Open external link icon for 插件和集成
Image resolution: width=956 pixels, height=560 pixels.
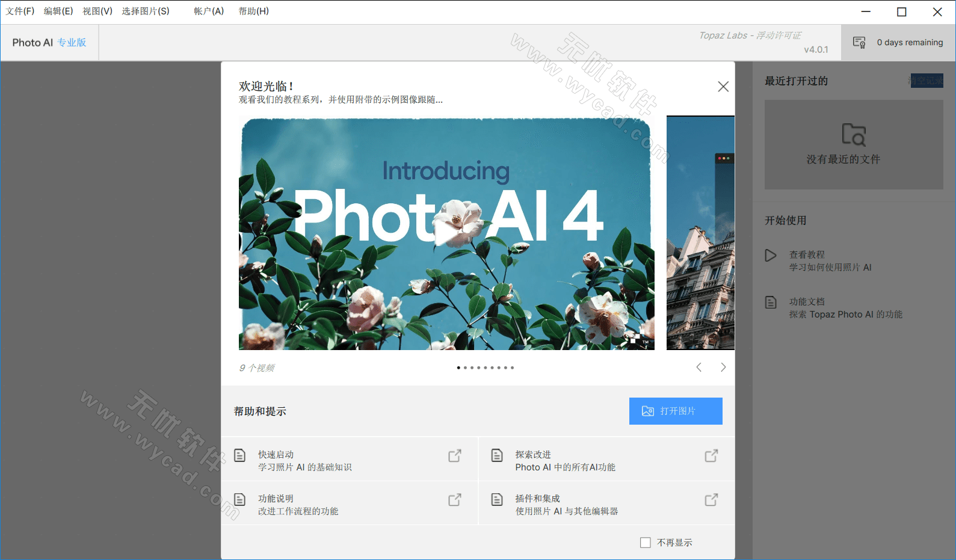tap(711, 500)
